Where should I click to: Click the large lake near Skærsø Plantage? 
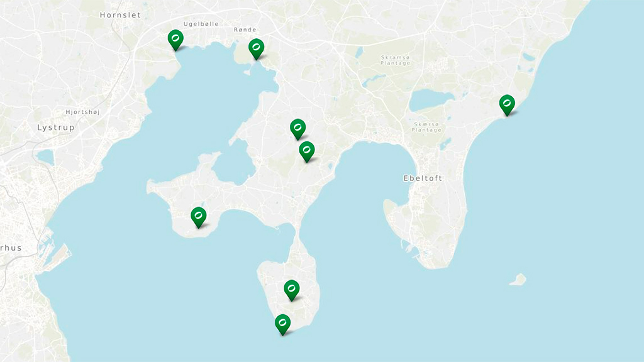click(429, 100)
